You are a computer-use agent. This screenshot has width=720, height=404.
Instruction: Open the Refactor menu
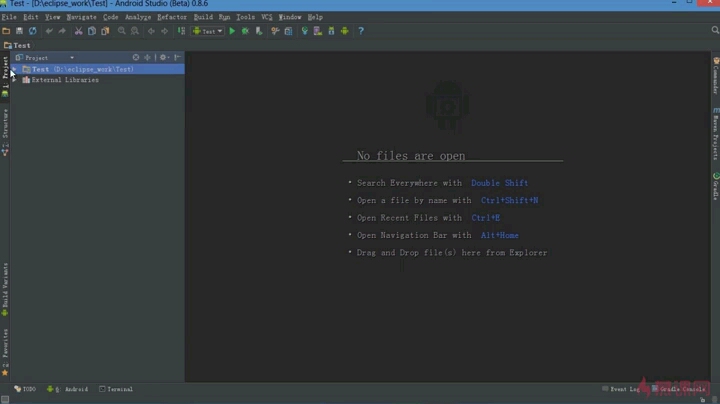tap(172, 17)
